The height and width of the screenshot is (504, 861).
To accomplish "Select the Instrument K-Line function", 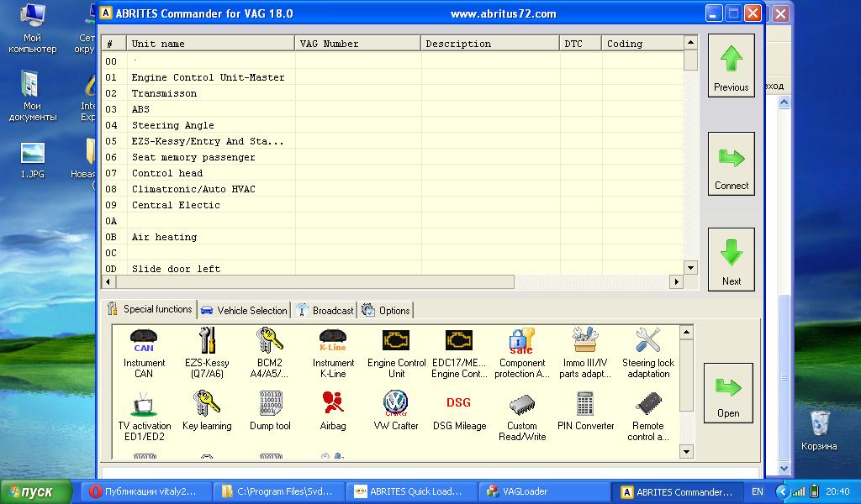I will point(333,354).
